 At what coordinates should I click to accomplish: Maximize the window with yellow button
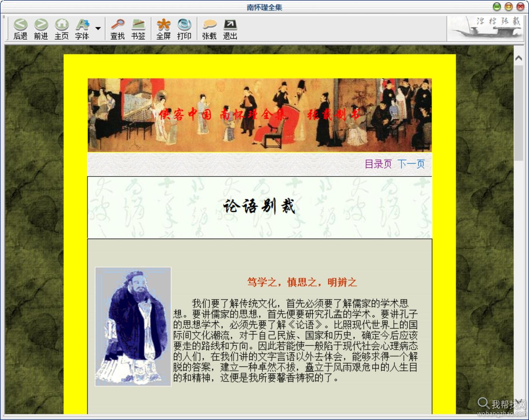508,6
